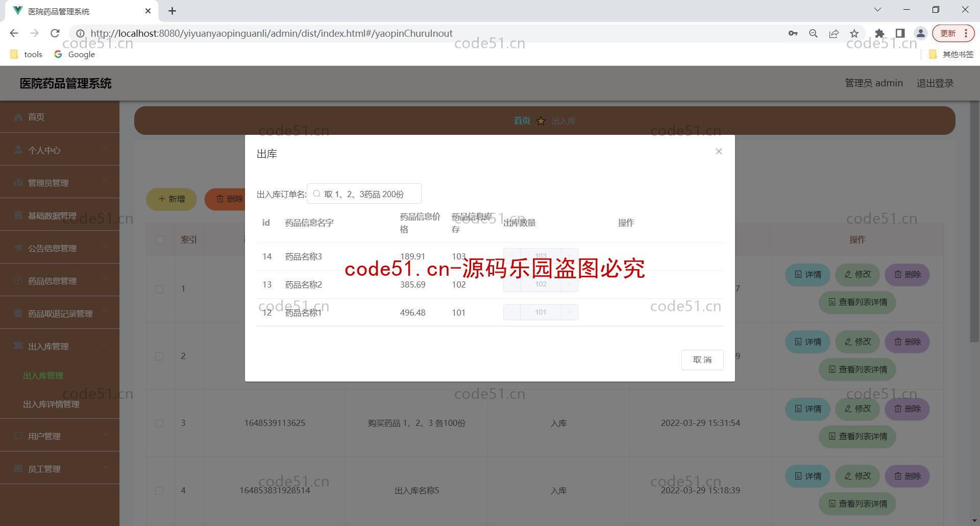The width and height of the screenshot is (980, 526).
Task: Open 首页 in sidebar
Action: click(60, 117)
